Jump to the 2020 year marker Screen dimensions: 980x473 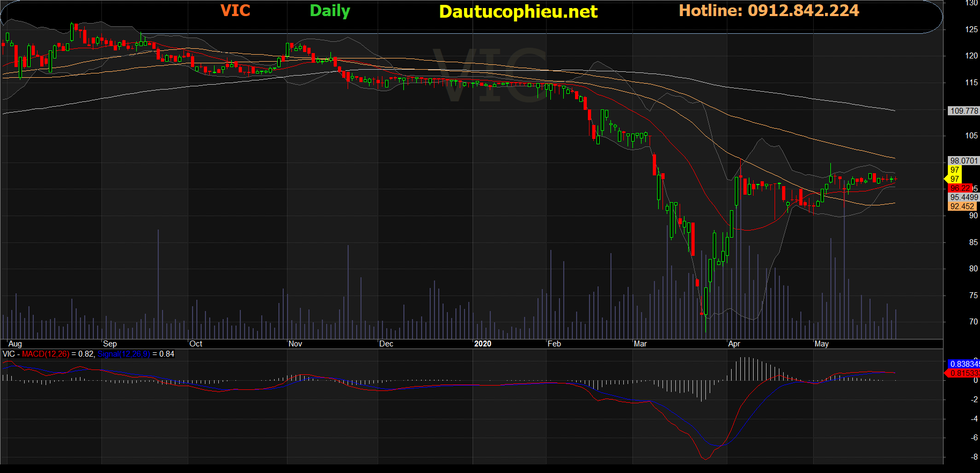(482, 344)
